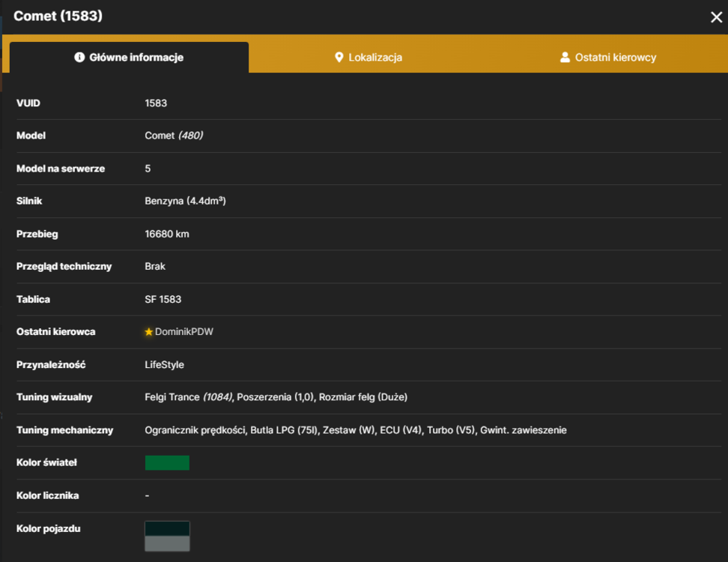The image size is (728, 562).
Task: Click the Przynależność value LifeStyle
Action: click(164, 365)
